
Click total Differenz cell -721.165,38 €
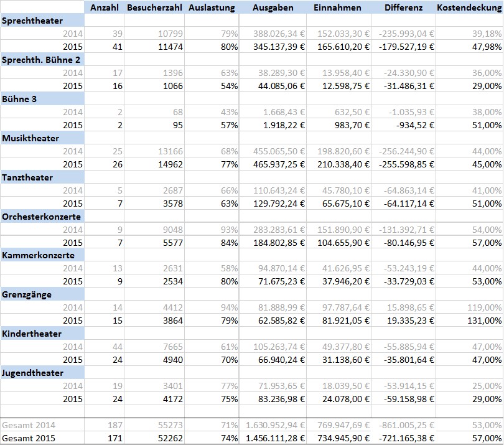point(403,438)
